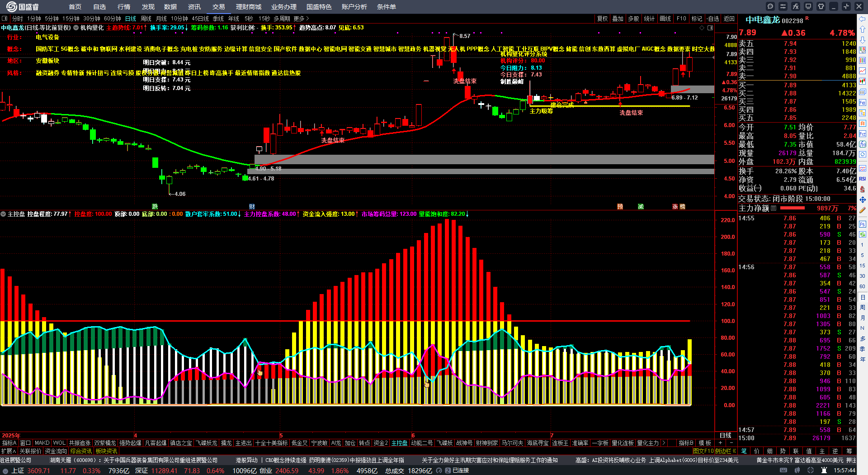Viewport: 868px width, 475px height.
Task: Toggle 标记 mark option
Action: [x=697, y=19]
